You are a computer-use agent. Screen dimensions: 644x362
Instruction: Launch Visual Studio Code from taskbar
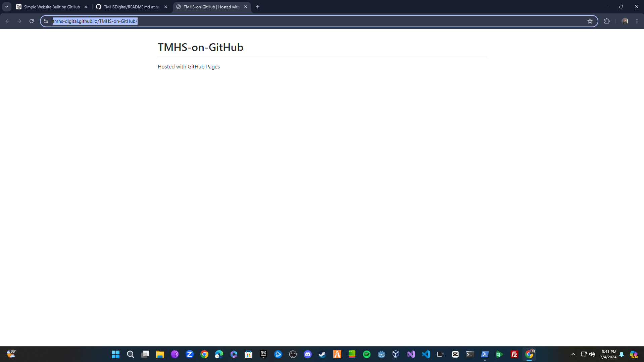(426, 354)
